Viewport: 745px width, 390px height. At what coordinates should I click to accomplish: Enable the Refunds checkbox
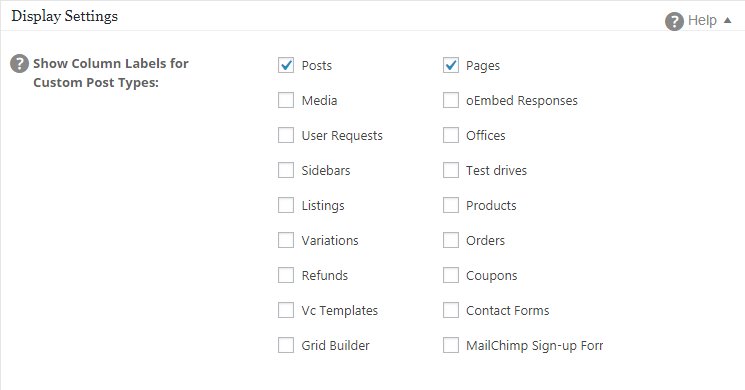[x=286, y=275]
